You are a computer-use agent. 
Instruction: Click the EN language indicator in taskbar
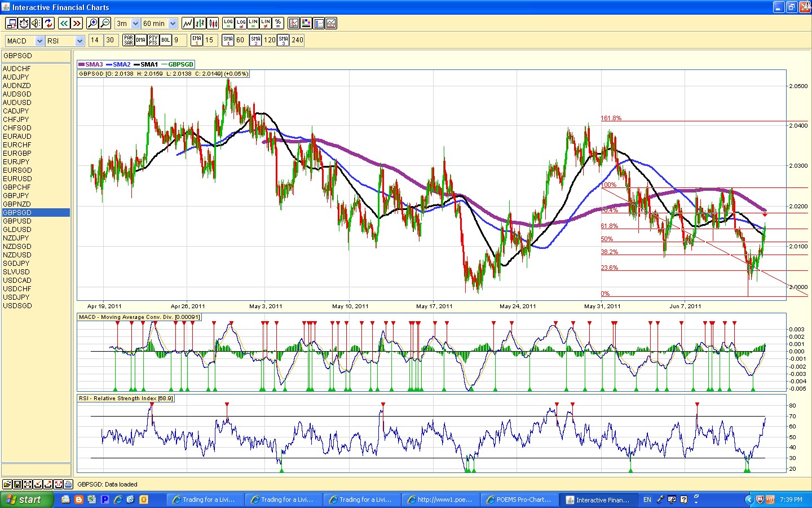tap(647, 500)
